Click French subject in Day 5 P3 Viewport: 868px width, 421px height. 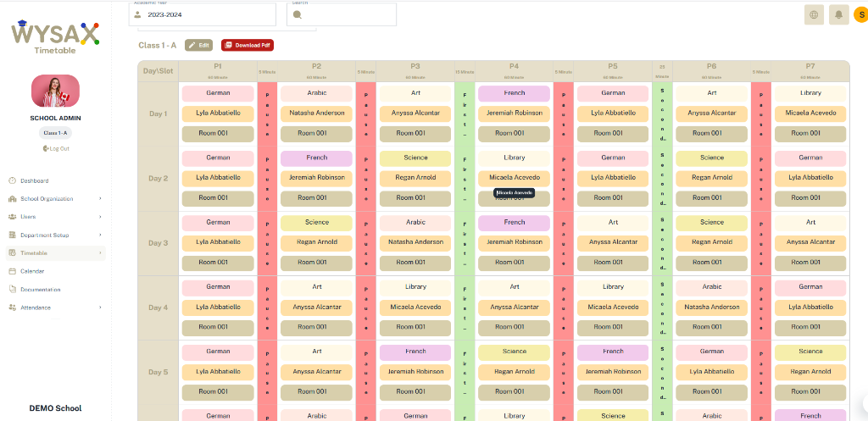click(415, 352)
